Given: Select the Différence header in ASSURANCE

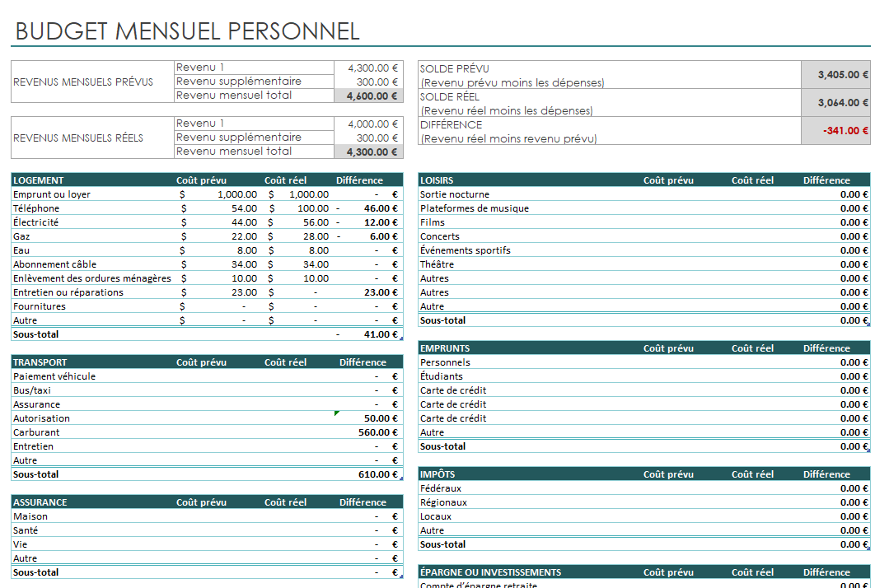Looking at the screenshot, I should tap(363, 502).
